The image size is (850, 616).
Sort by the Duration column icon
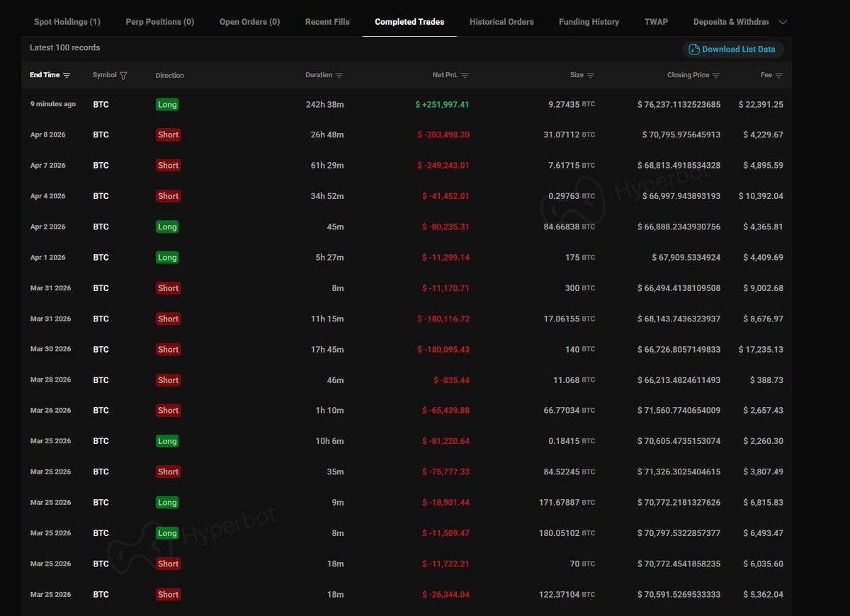[x=339, y=75]
